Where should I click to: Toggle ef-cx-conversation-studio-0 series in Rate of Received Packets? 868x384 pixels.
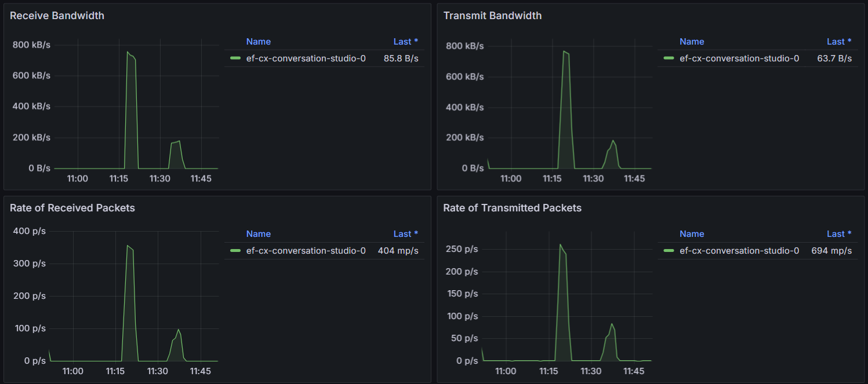tap(306, 251)
